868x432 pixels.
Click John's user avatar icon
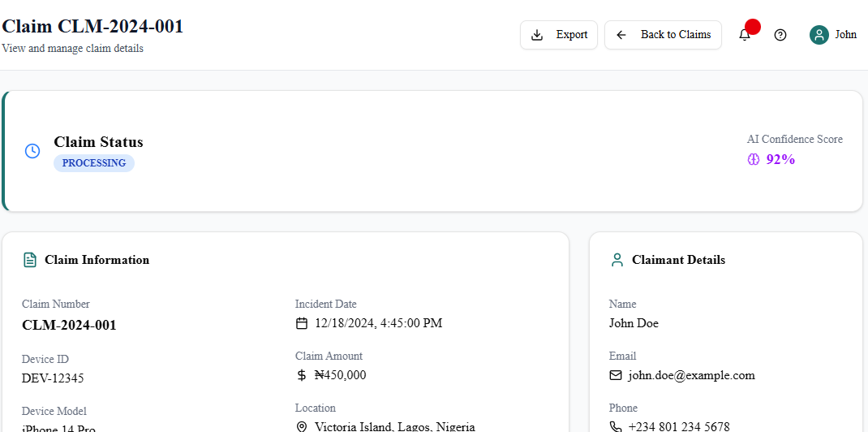[819, 35]
